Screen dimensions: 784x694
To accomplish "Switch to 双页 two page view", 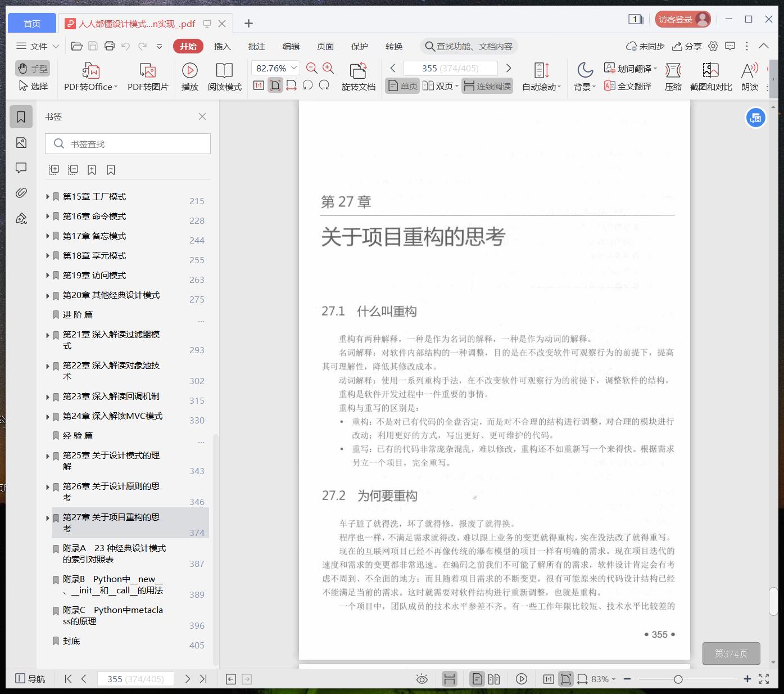I will coord(440,86).
